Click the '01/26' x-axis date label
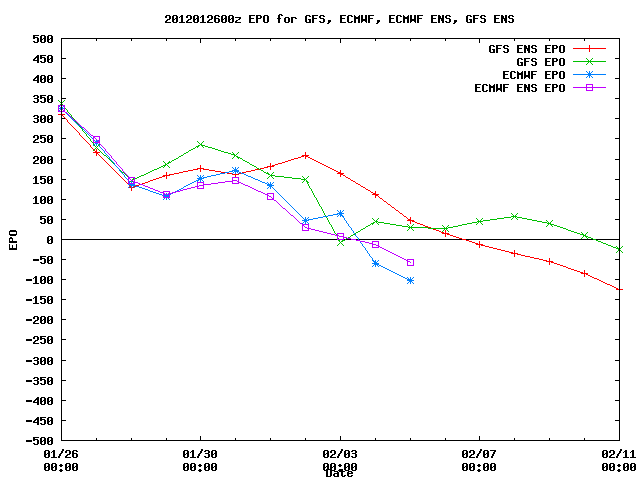 (61, 454)
